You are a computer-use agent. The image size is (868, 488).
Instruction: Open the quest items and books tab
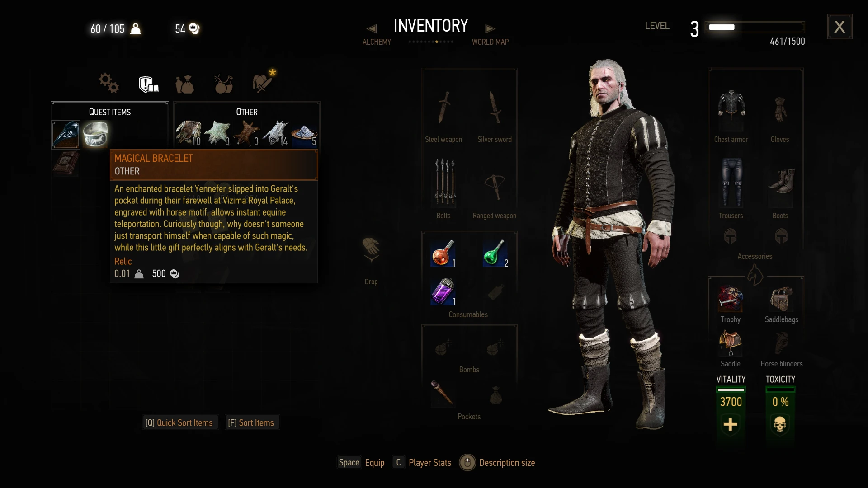148,84
